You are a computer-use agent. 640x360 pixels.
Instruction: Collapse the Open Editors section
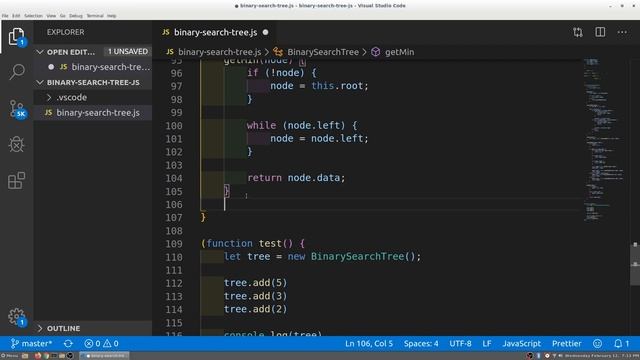click(x=40, y=52)
